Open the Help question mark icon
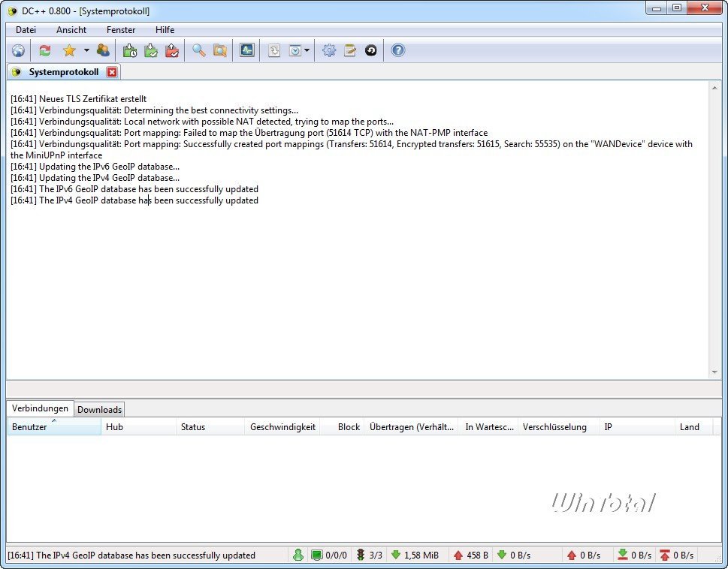 tap(398, 50)
